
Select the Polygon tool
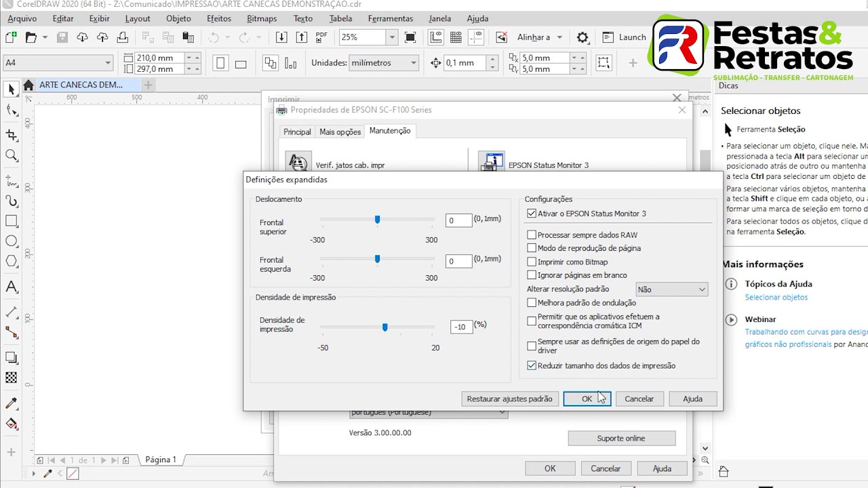click(x=12, y=261)
